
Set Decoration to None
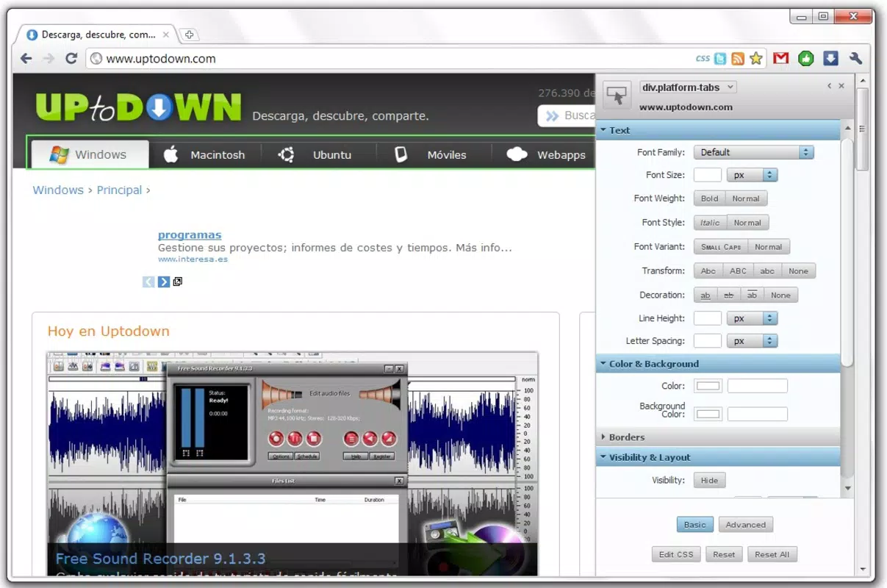click(780, 295)
